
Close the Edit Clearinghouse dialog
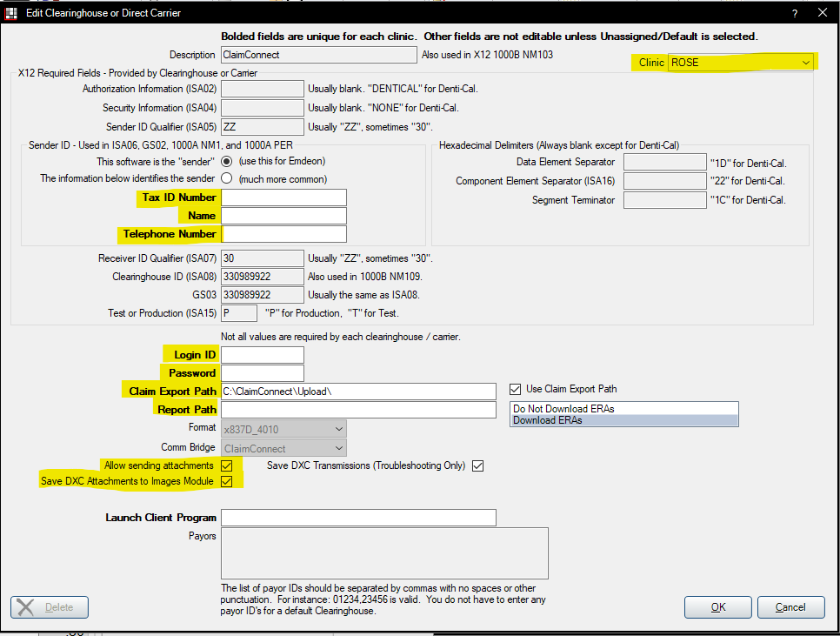(x=823, y=12)
